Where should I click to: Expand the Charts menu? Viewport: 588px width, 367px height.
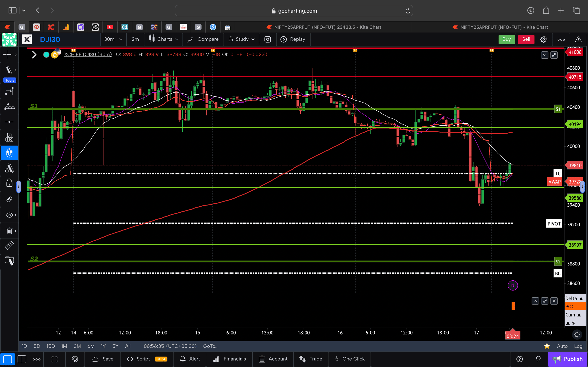pos(164,39)
